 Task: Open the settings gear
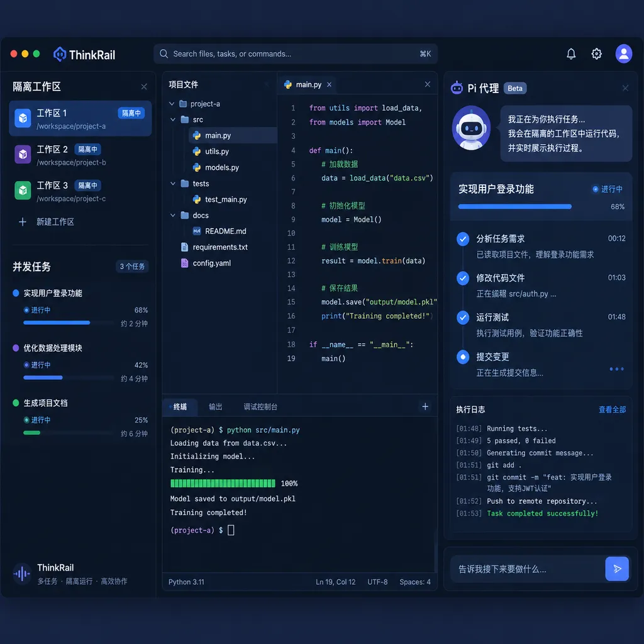(x=596, y=54)
